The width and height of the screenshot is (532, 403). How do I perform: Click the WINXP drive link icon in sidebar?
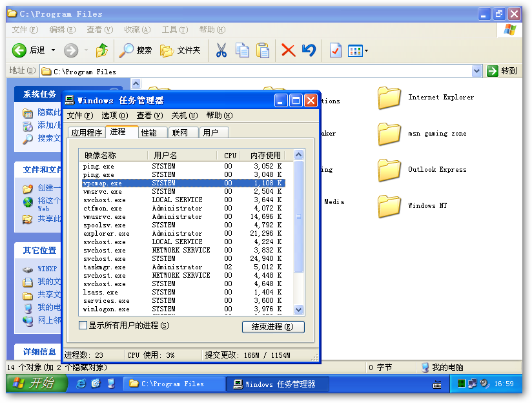point(28,269)
